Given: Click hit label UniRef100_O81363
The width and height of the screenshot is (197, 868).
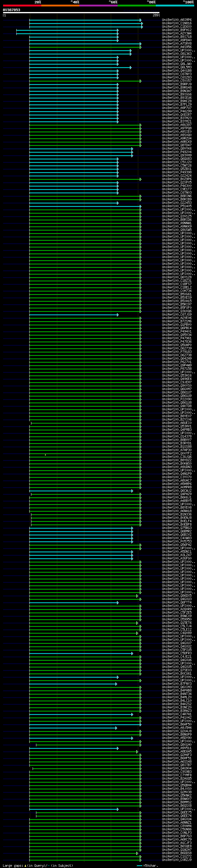Looking at the screenshot, I should [177, 54].
